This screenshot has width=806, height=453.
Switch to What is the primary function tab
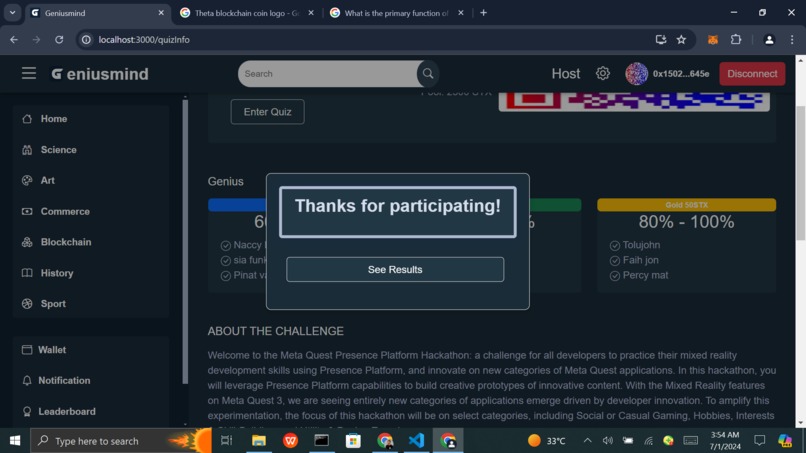tap(397, 13)
